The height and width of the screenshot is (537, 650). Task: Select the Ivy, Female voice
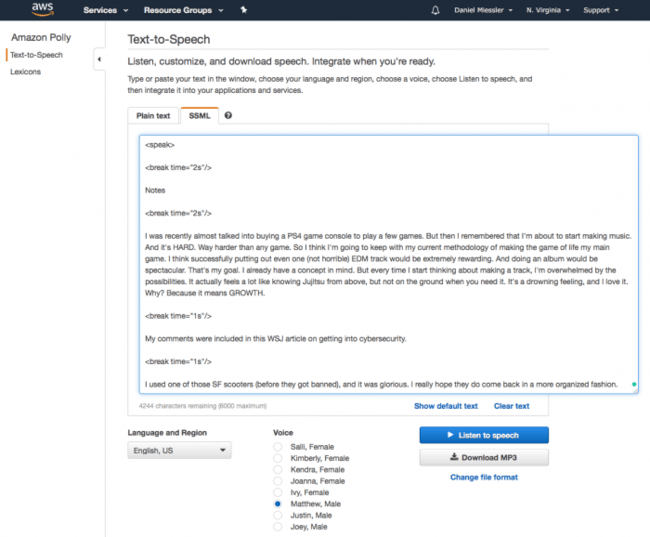277,492
